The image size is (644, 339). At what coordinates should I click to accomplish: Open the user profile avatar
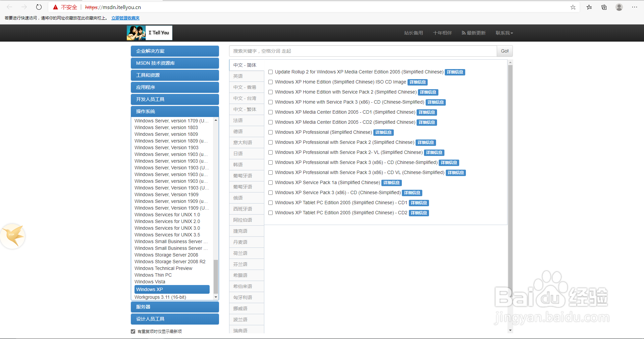(x=619, y=7)
